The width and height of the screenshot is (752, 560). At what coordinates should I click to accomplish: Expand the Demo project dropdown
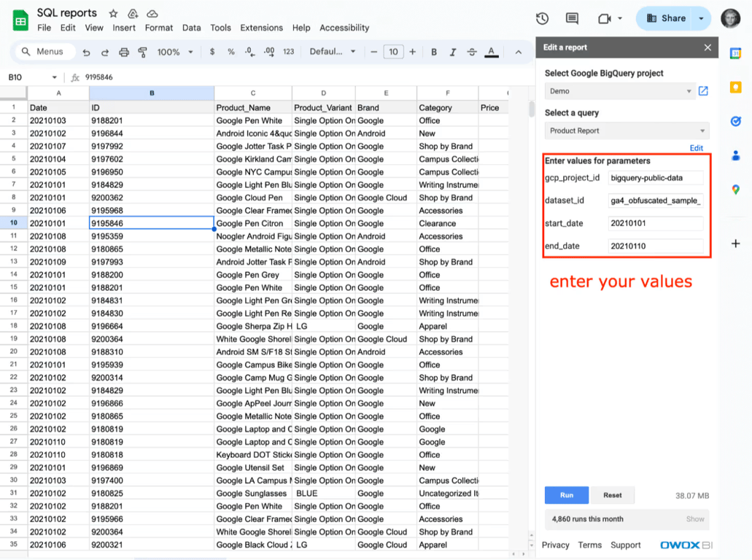pos(620,91)
